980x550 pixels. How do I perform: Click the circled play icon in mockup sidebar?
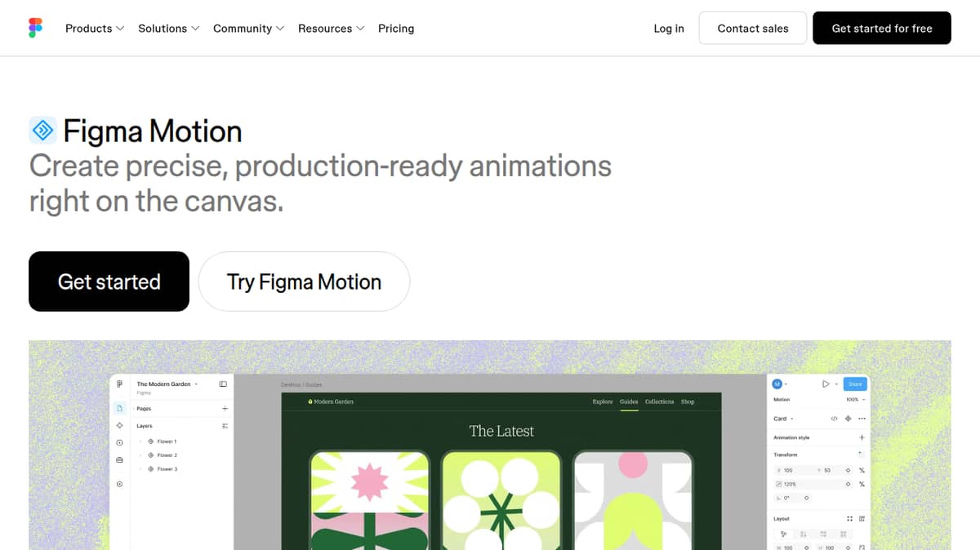coord(119,442)
